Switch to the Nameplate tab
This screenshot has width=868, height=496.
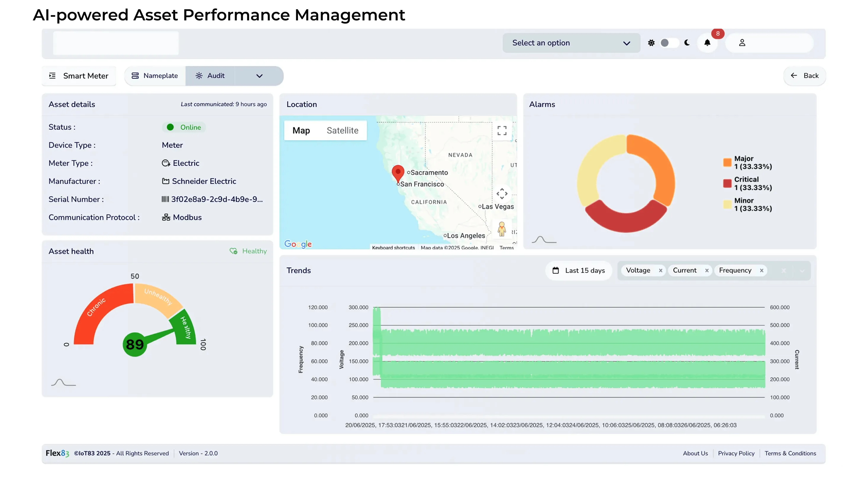155,76
